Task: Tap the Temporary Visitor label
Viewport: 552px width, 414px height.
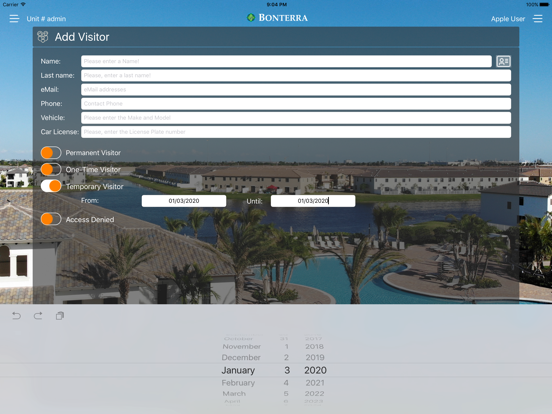Action: point(95,187)
